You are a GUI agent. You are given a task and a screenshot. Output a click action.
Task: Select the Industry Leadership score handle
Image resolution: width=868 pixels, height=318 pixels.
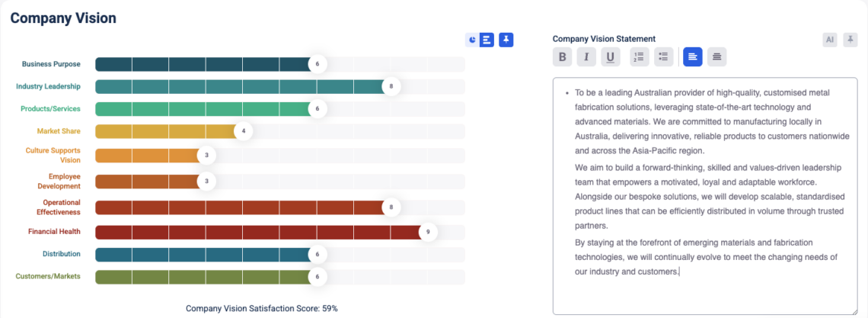[391, 86]
